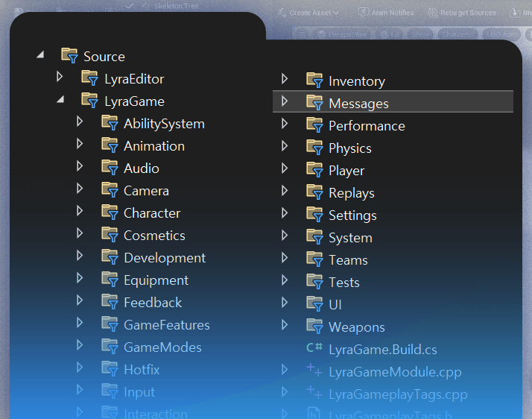This screenshot has width=532, height=419.
Task: Select the Physics folder label
Action: point(350,148)
